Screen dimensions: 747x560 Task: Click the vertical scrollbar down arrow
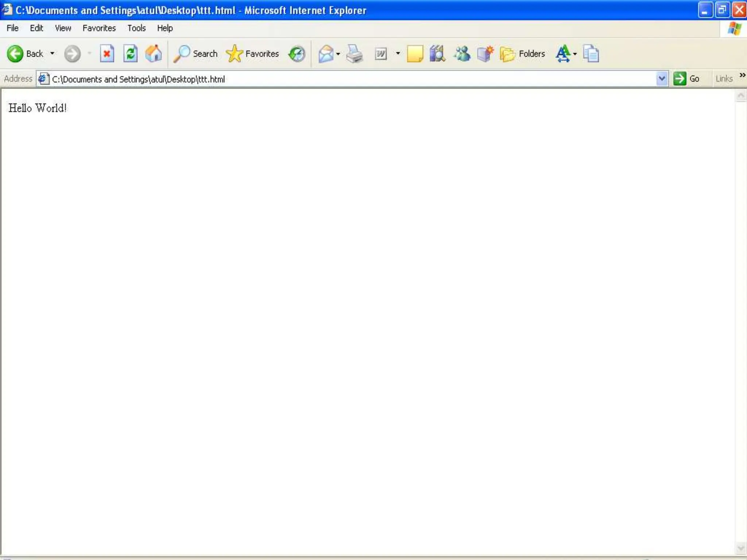[x=740, y=548]
